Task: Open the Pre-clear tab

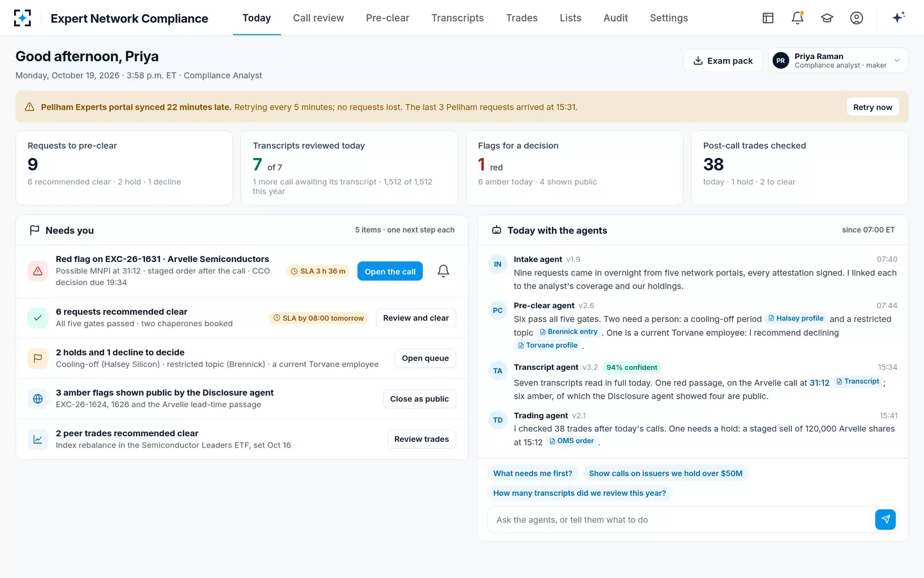Action: [388, 18]
